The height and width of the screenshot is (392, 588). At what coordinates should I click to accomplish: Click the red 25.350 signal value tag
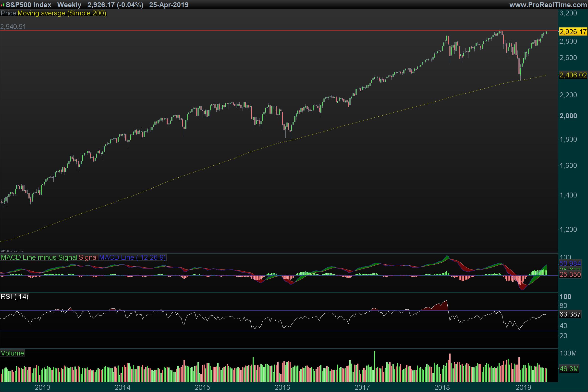coord(570,274)
